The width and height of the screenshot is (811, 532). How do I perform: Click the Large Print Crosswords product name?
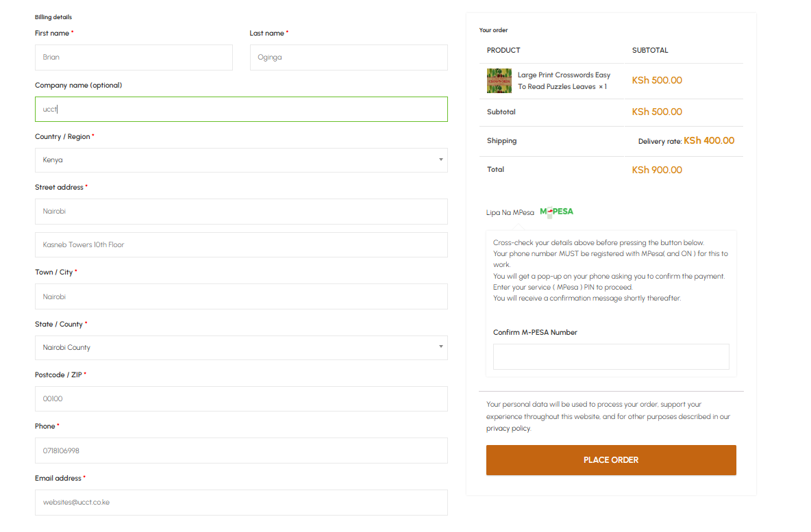coord(563,81)
